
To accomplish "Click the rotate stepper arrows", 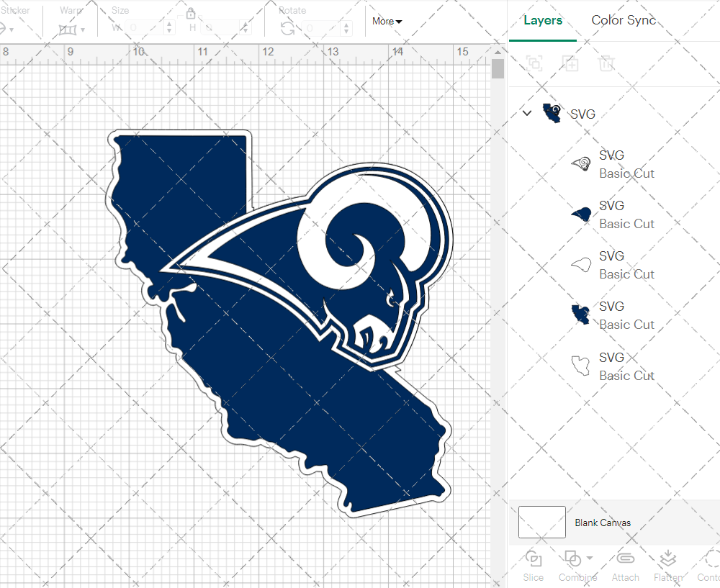I will [x=347, y=28].
